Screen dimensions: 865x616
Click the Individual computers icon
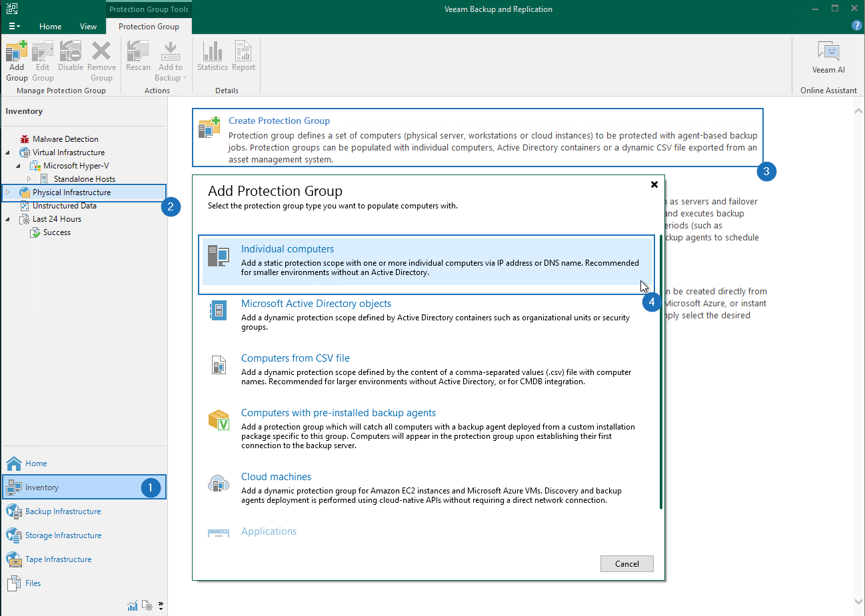[219, 256]
